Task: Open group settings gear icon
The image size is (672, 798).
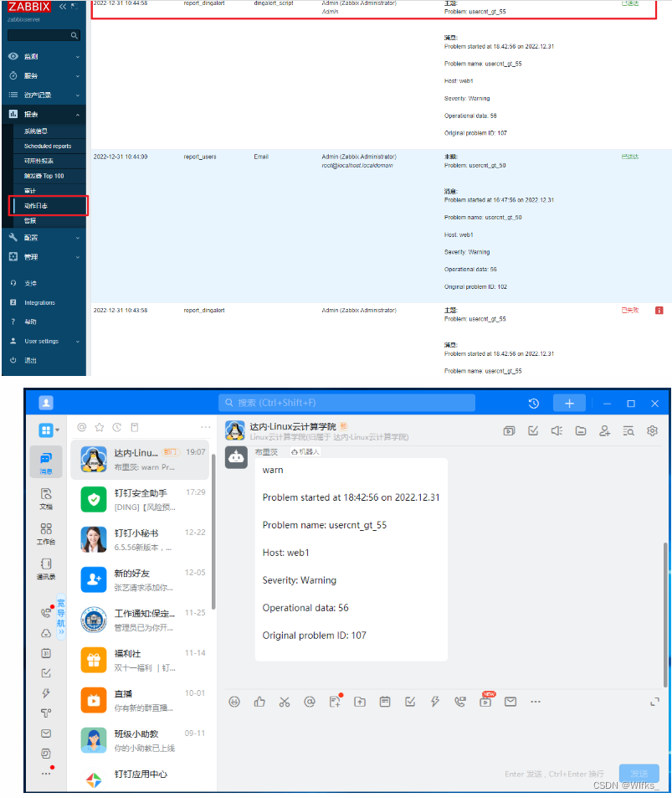Action: pyautogui.click(x=652, y=431)
